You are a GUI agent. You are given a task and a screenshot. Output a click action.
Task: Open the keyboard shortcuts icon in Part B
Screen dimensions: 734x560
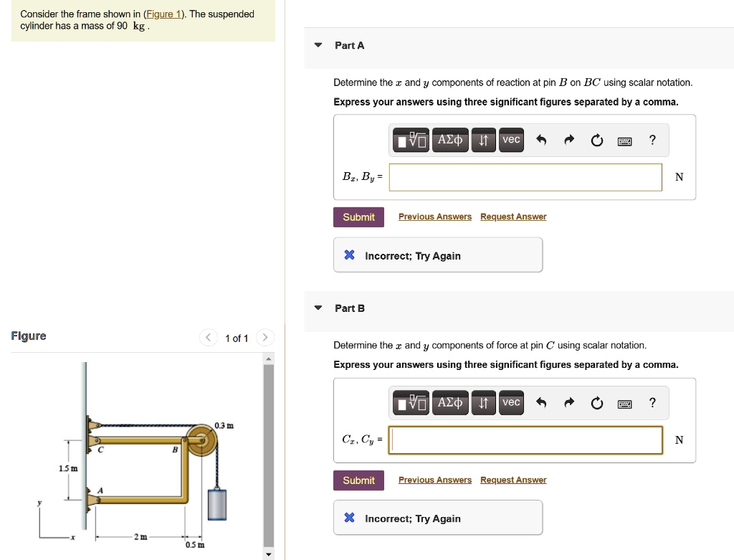point(624,403)
